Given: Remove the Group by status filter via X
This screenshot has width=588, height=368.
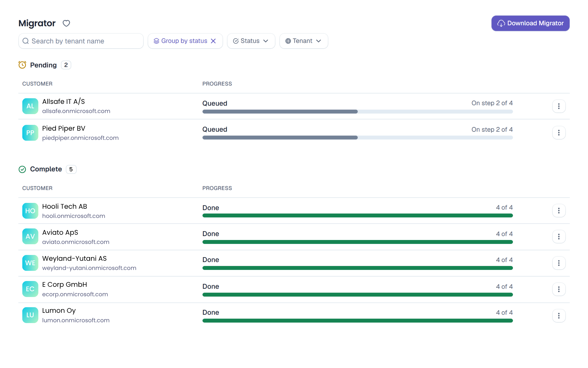Looking at the screenshot, I should click(213, 41).
